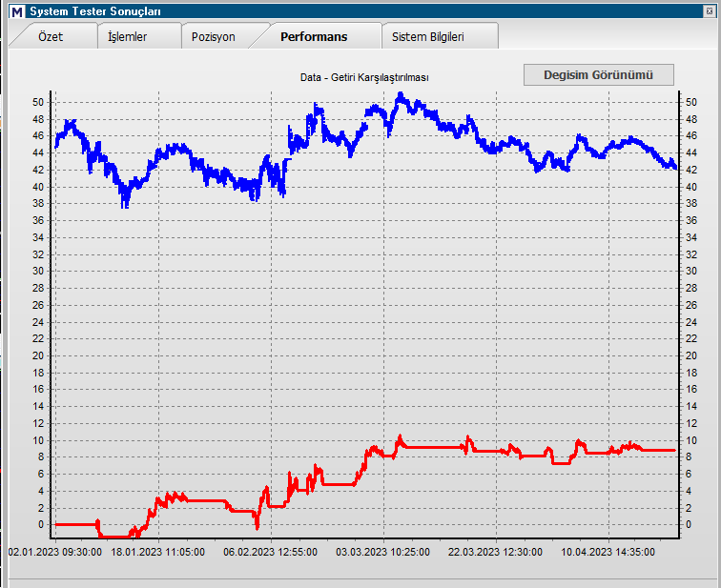Click the right axis value 50
Image resolution: width=721 pixels, height=588 pixels.
click(691, 102)
